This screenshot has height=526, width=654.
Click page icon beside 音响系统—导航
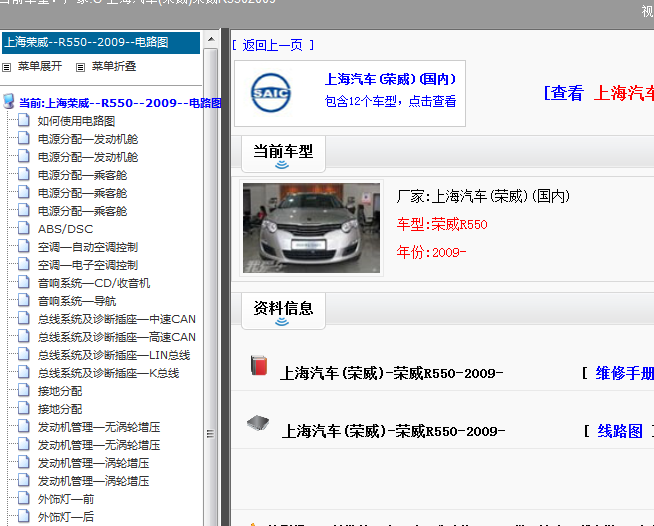pos(24,300)
